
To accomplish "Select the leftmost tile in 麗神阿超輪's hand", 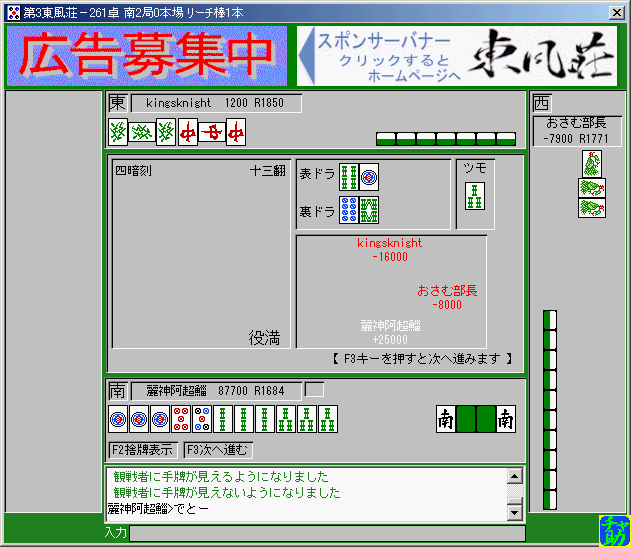I will [118, 418].
